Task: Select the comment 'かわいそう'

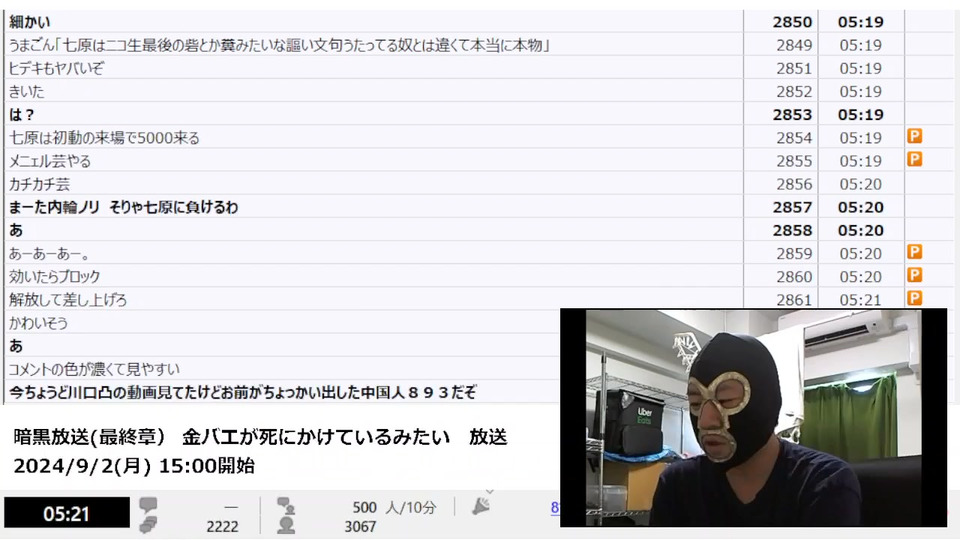Action: click(x=38, y=323)
